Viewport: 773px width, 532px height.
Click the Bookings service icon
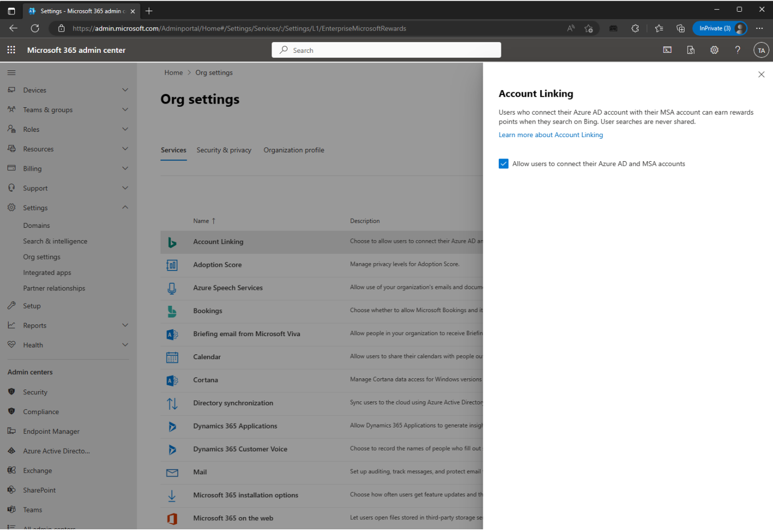[x=172, y=310]
